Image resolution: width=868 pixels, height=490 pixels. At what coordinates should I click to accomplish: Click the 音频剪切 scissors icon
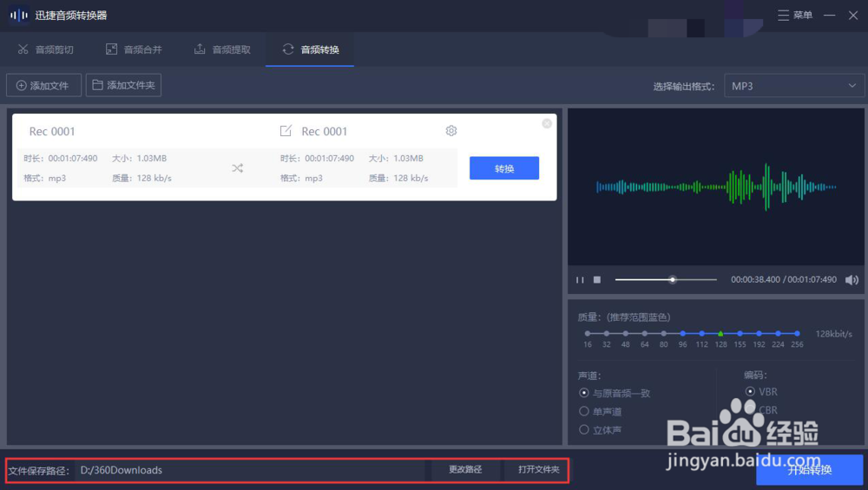23,49
